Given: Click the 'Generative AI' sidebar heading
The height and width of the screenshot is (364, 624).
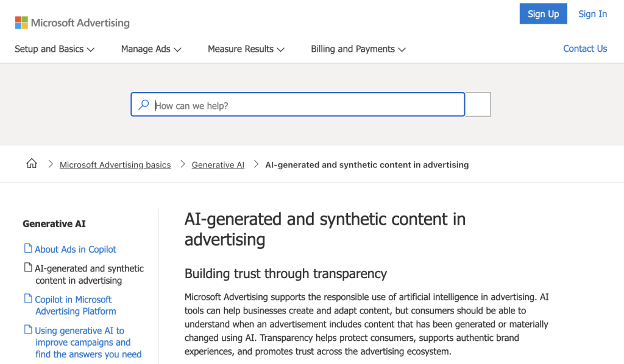Looking at the screenshot, I should pos(54,224).
